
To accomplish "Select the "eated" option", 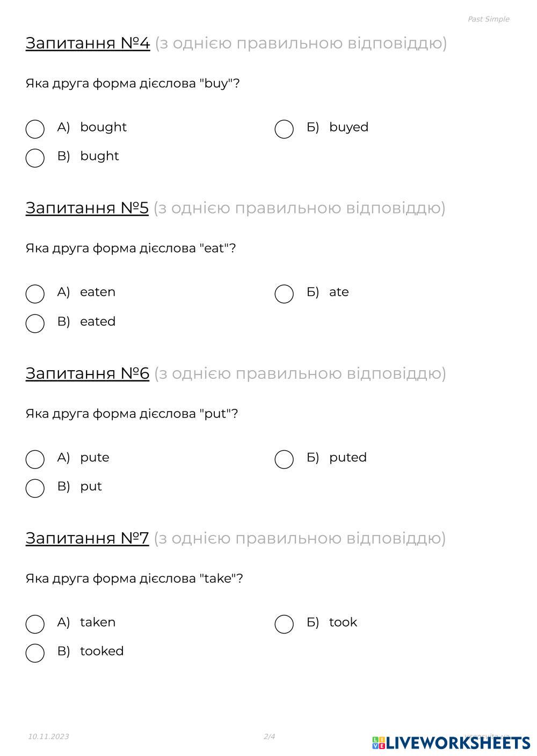I will point(35,323).
